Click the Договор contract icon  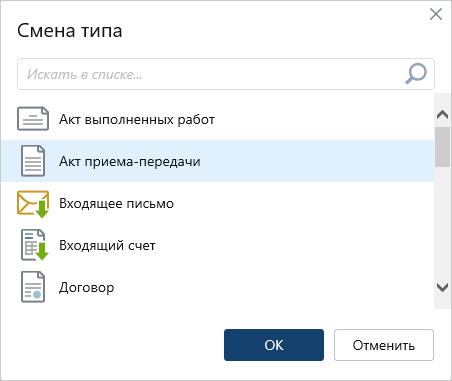33,287
